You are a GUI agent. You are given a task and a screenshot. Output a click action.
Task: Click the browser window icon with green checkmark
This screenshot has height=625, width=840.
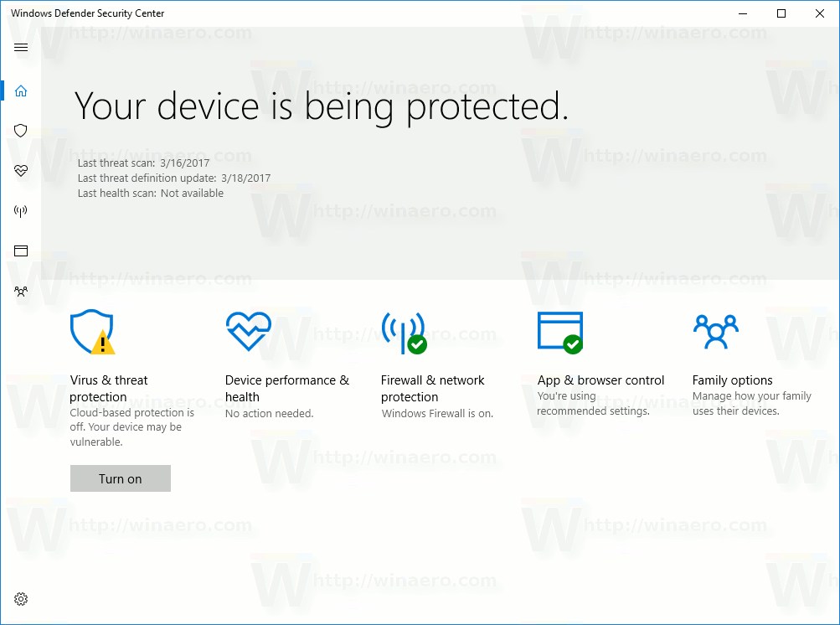(559, 332)
